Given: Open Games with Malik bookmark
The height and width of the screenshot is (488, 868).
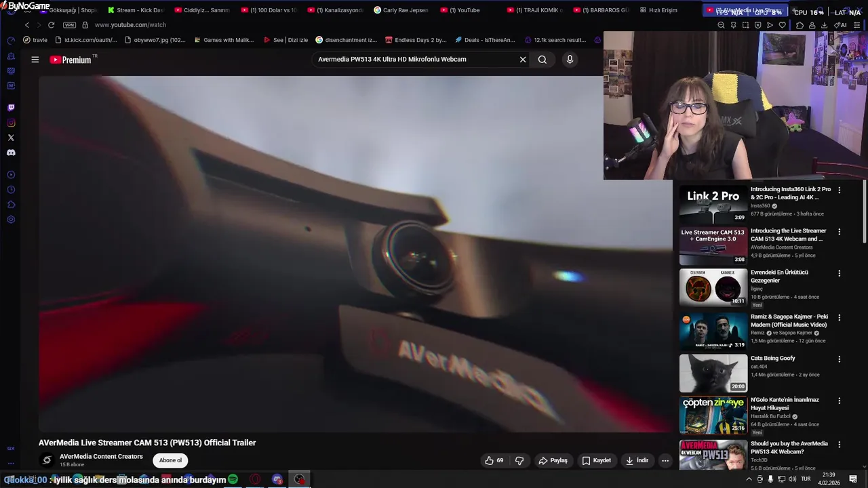Looking at the screenshot, I should coord(223,40).
